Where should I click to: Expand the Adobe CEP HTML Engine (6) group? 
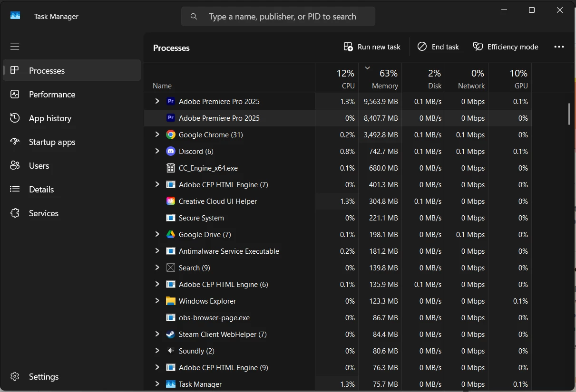click(x=157, y=284)
